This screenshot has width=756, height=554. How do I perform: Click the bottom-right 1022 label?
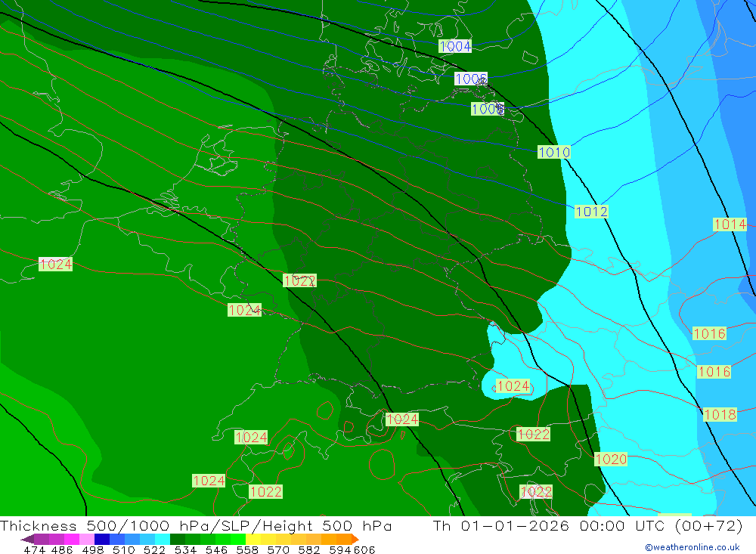(536, 491)
